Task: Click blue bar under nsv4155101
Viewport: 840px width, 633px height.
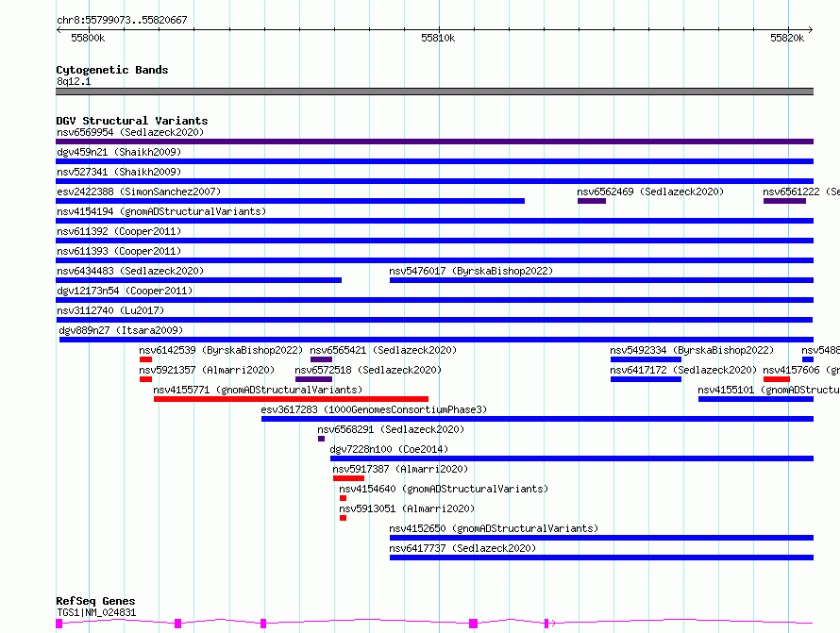Action: 756,399
